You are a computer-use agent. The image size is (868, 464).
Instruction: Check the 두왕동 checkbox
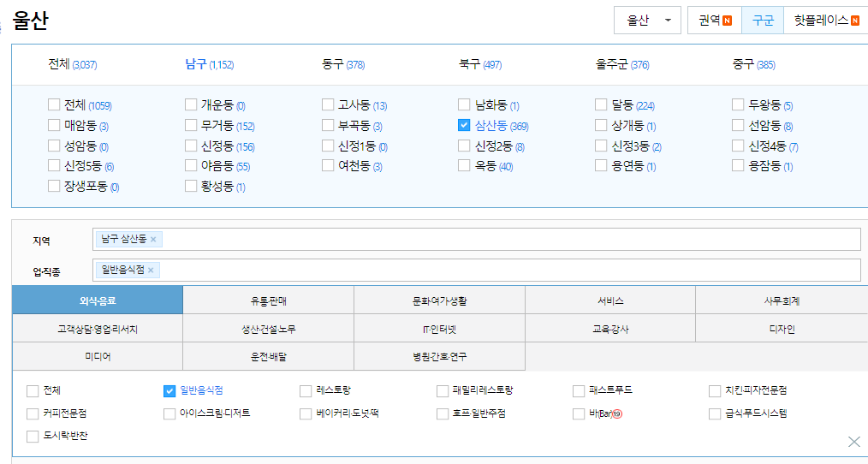(x=737, y=104)
